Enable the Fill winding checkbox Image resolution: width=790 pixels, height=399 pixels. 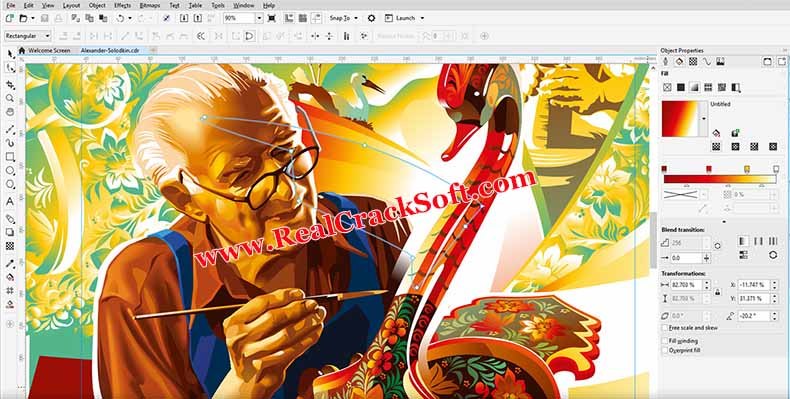click(x=665, y=341)
